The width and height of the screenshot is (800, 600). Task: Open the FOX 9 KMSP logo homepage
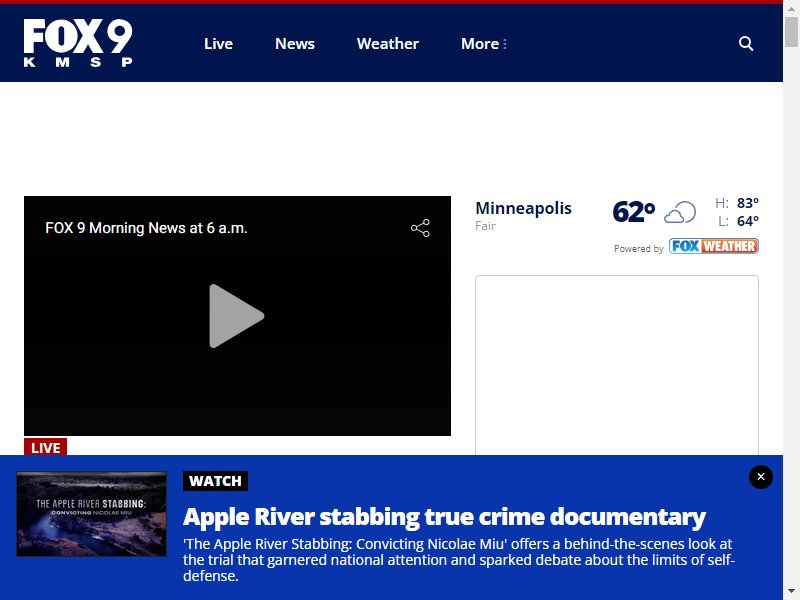(x=78, y=43)
